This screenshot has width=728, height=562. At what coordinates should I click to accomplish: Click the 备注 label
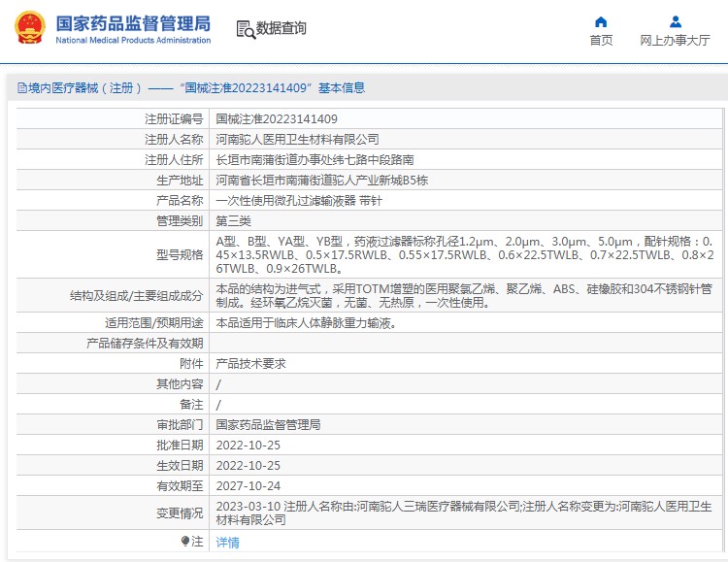191,405
